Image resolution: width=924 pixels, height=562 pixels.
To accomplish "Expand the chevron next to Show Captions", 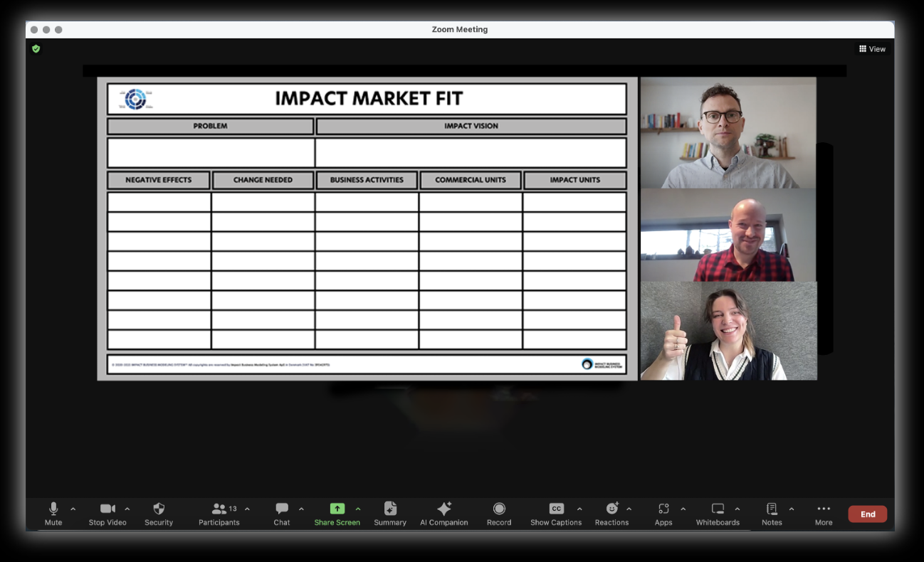I will pos(579,509).
